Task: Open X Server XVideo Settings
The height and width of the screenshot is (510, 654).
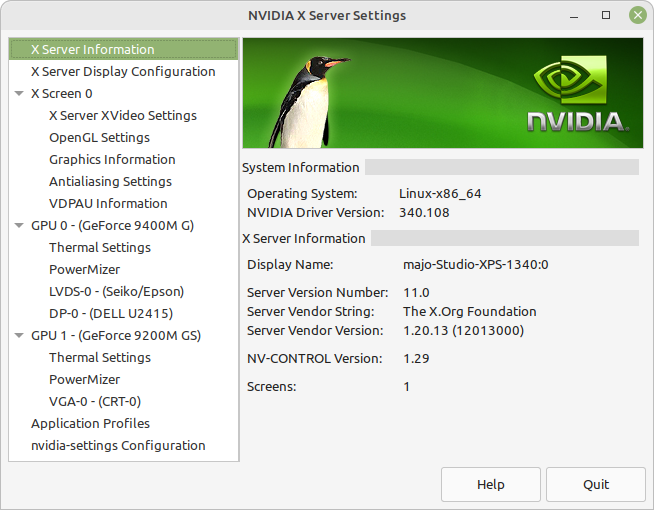Action: pyautogui.click(x=123, y=116)
